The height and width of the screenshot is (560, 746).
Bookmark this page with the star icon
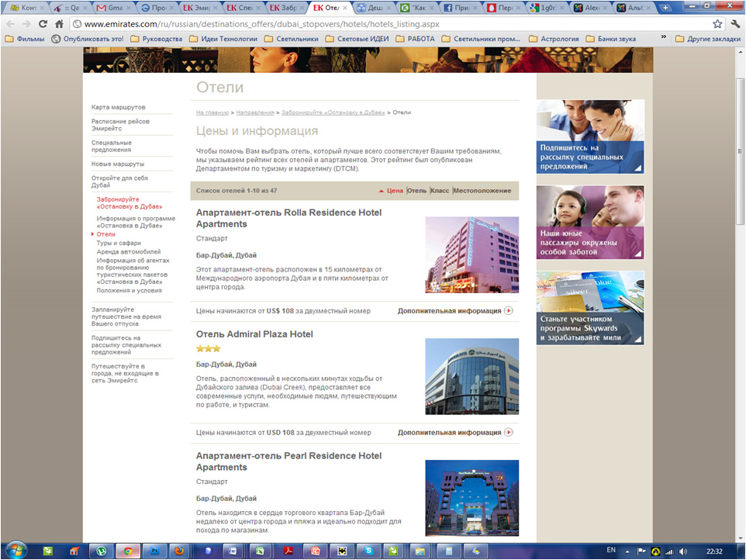[x=717, y=24]
